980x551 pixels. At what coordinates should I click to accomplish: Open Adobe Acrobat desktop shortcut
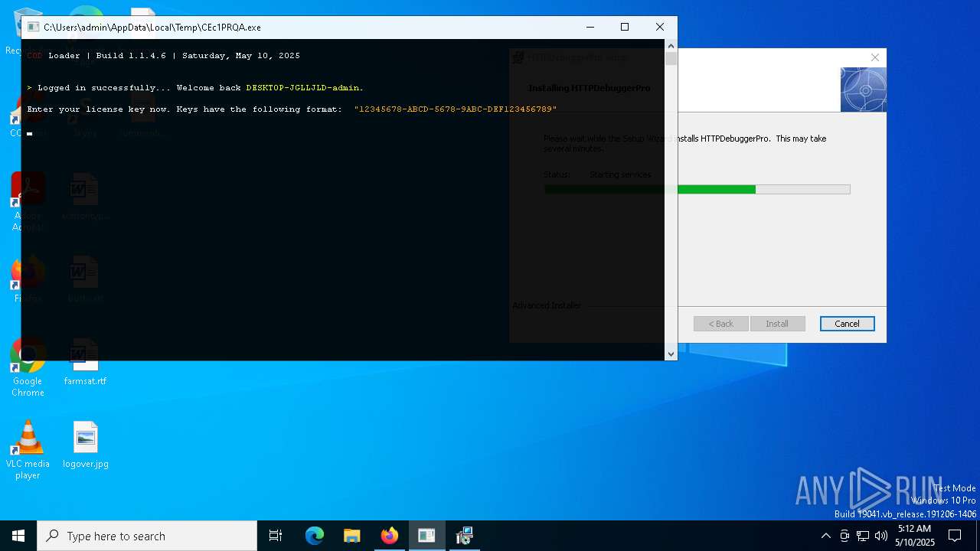click(x=28, y=202)
